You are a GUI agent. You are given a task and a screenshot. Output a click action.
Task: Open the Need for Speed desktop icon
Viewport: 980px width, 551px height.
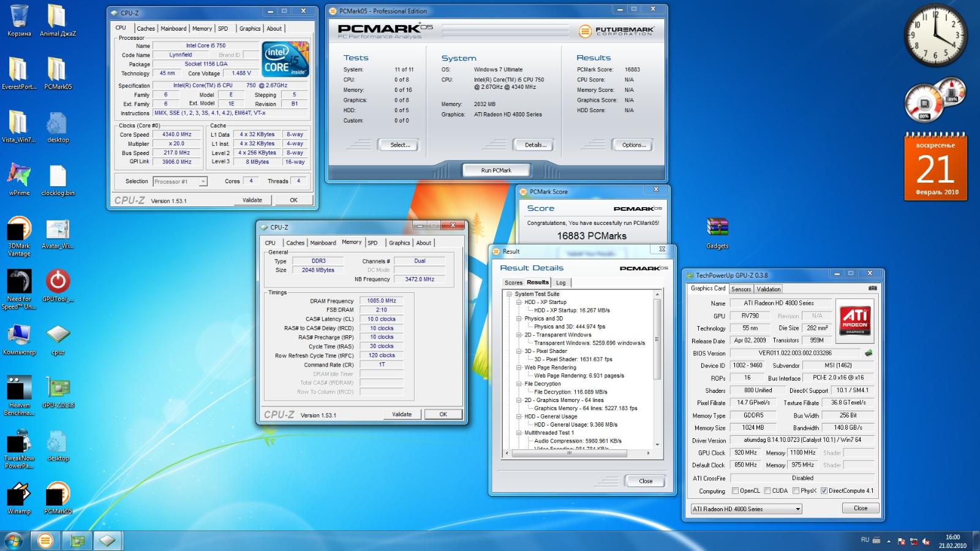(19, 289)
